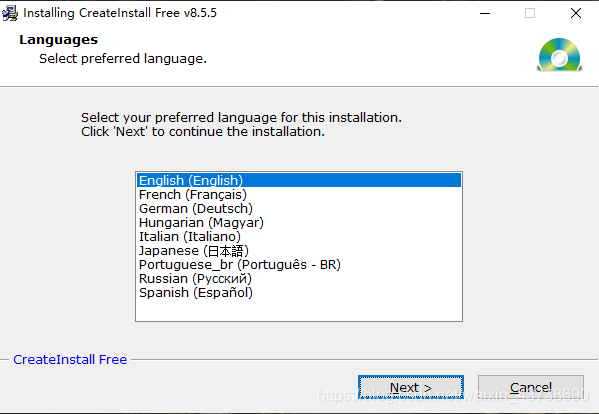The width and height of the screenshot is (599, 414).
Task: Pick Portuguese_br (Português - BR)
Action: point(299,265)
